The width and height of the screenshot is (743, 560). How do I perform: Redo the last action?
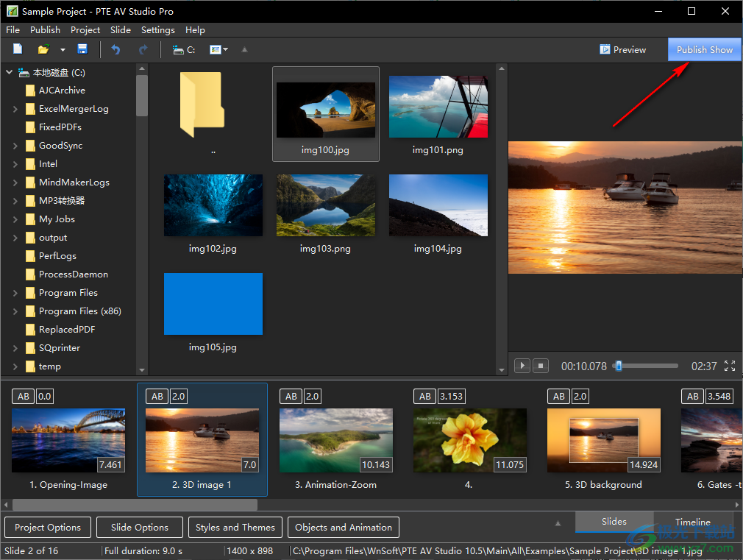point(143,49)
